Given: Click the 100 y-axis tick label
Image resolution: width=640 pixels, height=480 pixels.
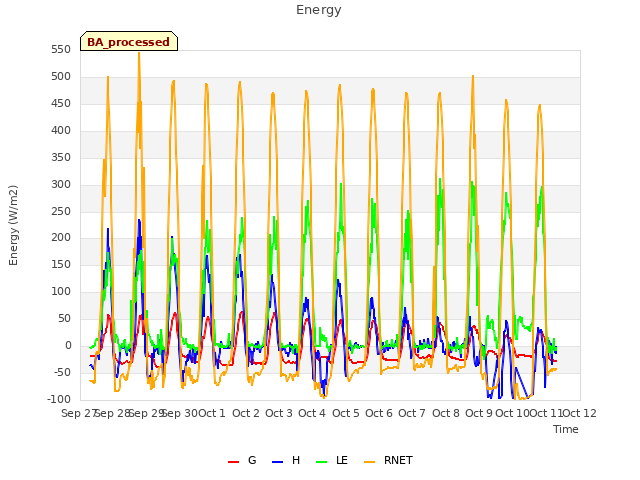Looking at the screenshot, I should tap(61, 291).
